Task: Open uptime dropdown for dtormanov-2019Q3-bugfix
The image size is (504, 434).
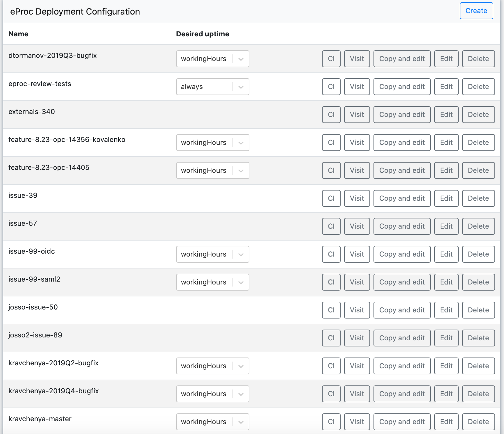Action: [212, 59]
